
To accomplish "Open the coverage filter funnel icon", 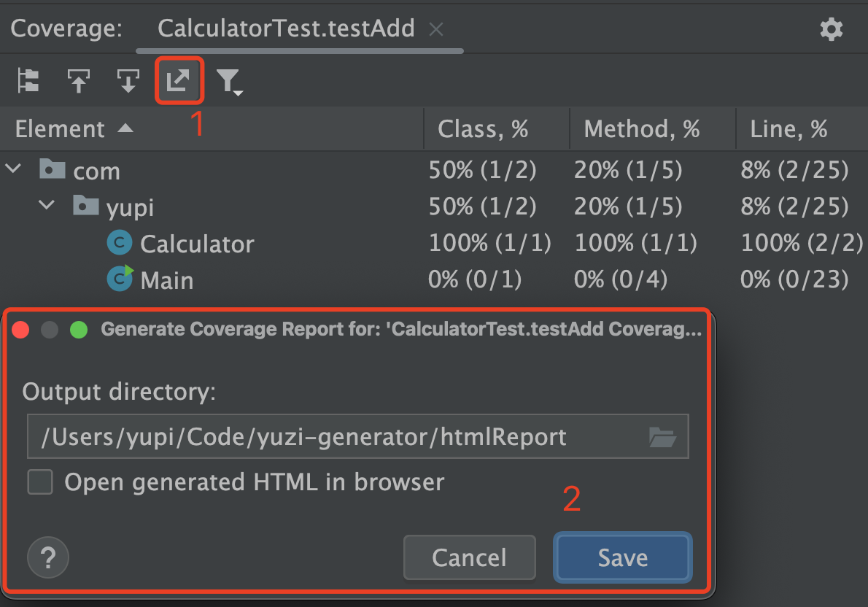I will click(228, 82).
